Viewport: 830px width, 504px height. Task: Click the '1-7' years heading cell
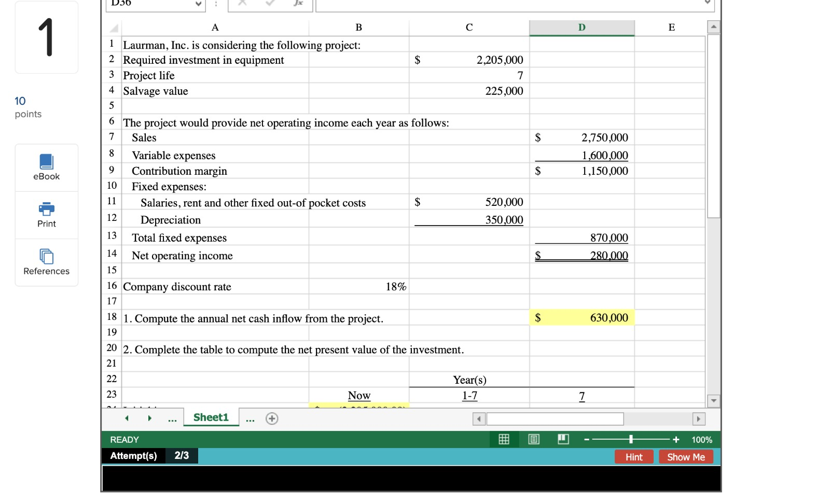click(469, 396)
